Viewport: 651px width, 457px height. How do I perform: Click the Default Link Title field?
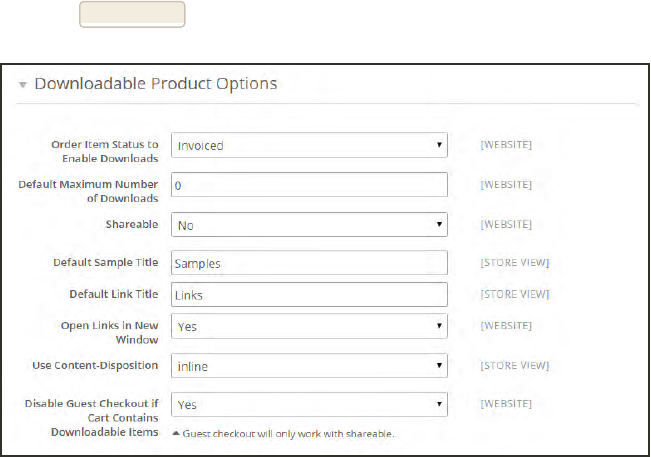pyautogui.click(x=308, y=295)
